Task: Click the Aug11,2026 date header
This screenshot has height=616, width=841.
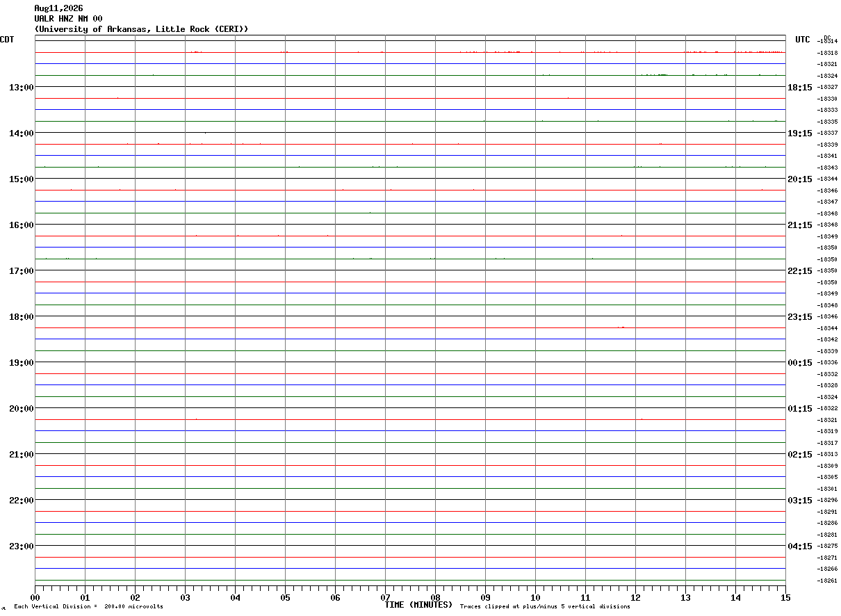Action: [x=58, y=8]
